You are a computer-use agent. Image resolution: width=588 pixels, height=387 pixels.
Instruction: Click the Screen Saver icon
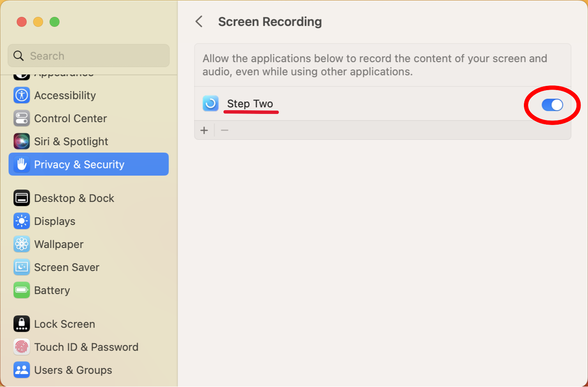pos(22,267)
